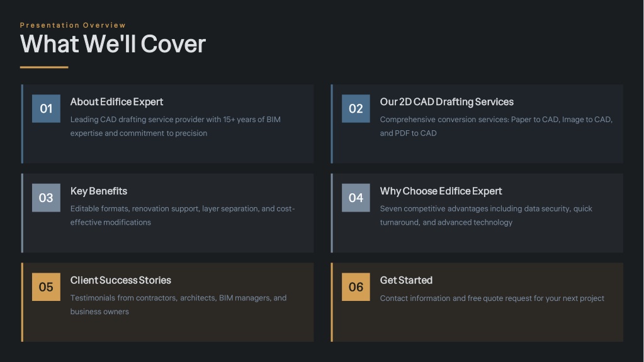Select the gray 03 number badge
The image size is (644, 362).
click(x=46, y=198)
